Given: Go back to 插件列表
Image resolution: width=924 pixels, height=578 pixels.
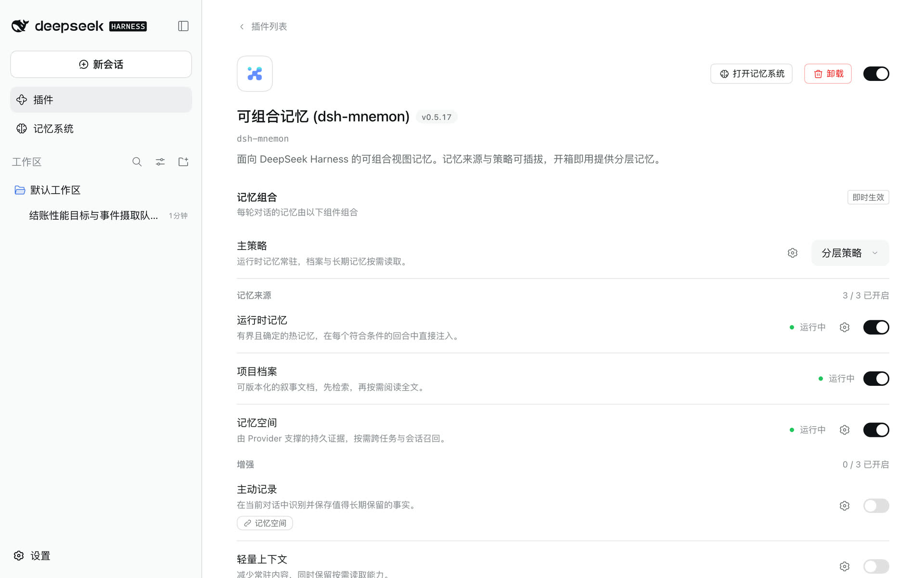Looking at the screenshot, I should [263, 26].
